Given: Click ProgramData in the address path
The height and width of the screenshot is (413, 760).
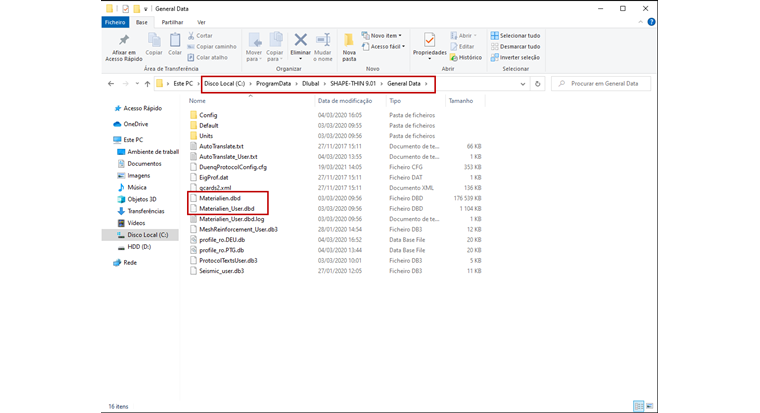Looking at the screenshot, I should (273, 84).
